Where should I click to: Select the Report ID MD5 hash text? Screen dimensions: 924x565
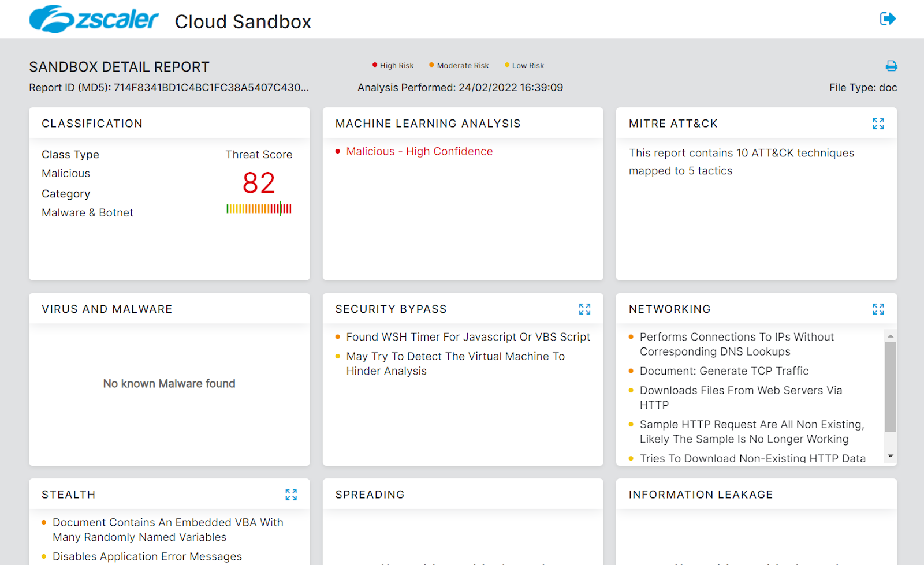click(211, 88)
